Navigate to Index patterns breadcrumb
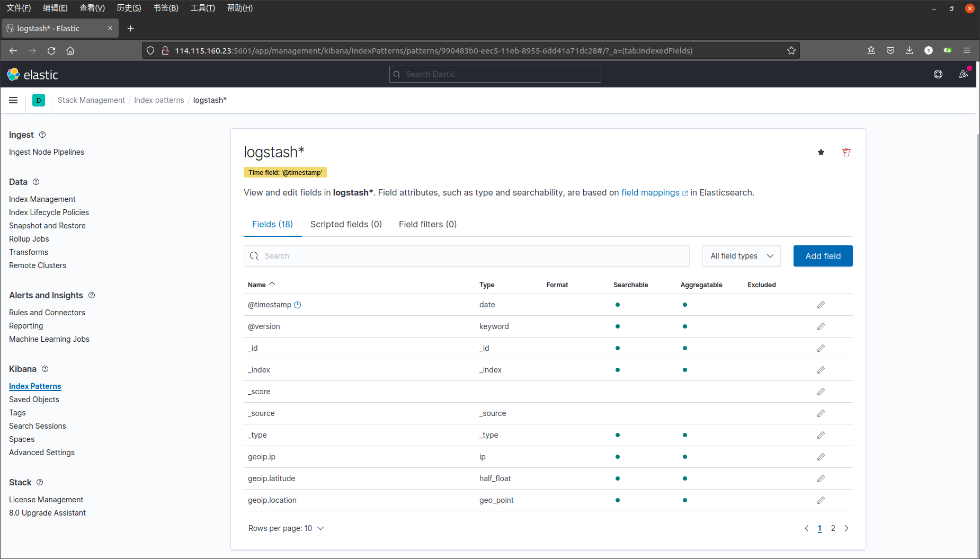Image resolution: width=980 pixels, height=559 pixels. (x=159, y=100)
